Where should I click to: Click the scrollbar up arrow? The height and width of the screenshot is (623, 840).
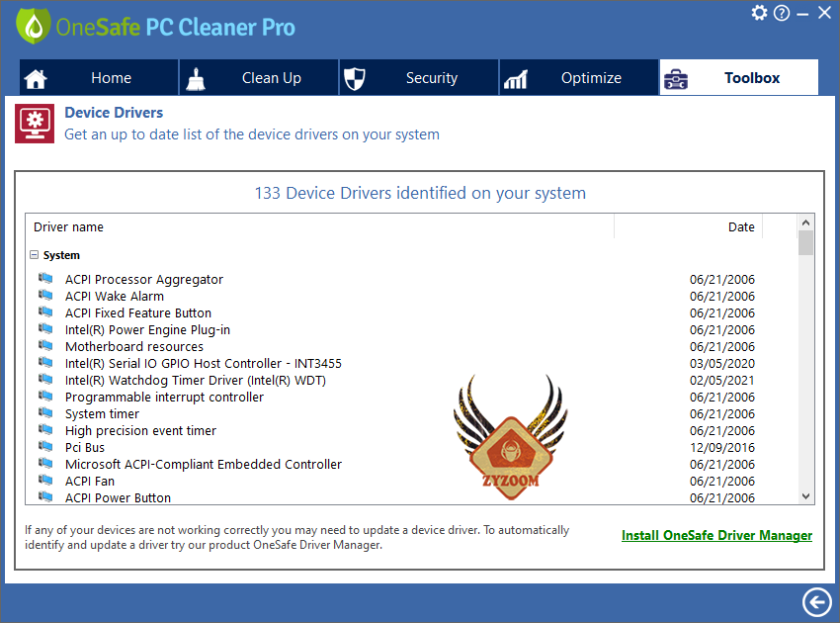[x=805, y=222]
